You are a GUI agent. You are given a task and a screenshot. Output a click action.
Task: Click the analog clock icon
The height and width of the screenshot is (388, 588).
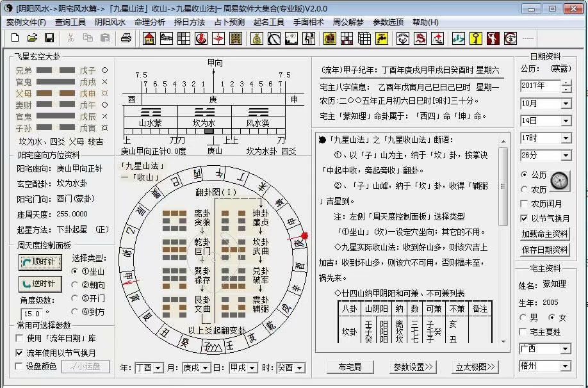[559, 181]
